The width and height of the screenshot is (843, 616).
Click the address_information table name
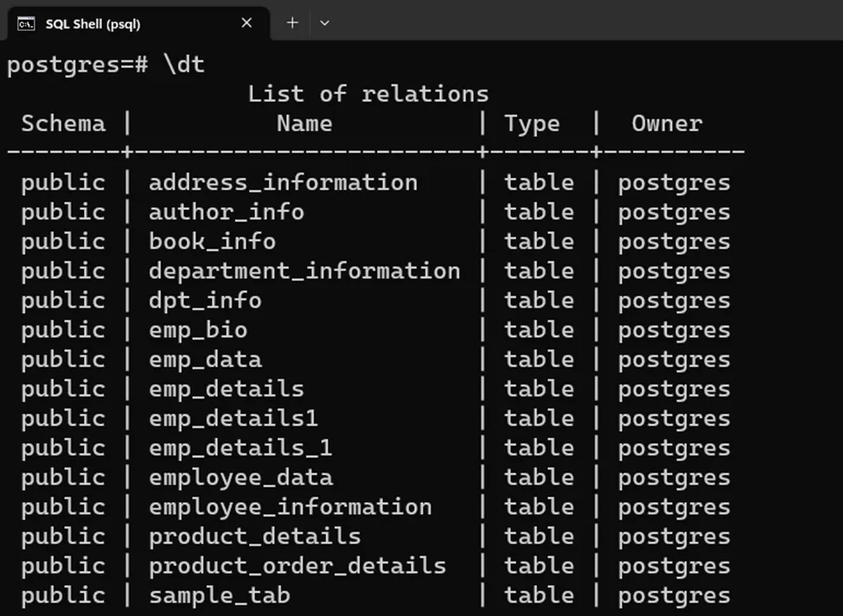[283, 182]
